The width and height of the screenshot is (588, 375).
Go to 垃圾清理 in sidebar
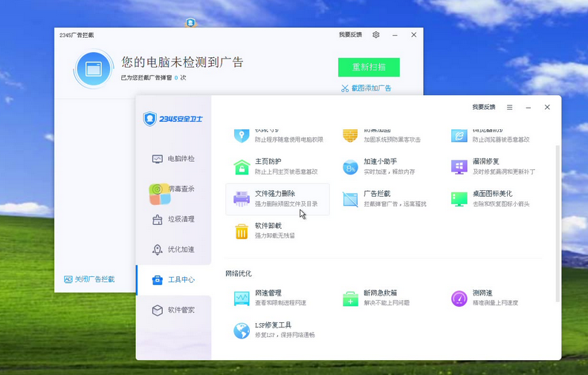[x=174, y=219]
